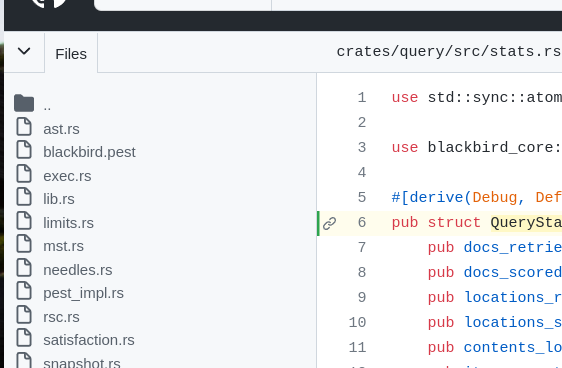Screen dimensions: 562x368
Task: Click the file icon beside pest_impl.rs
Action: coord(24,291)
